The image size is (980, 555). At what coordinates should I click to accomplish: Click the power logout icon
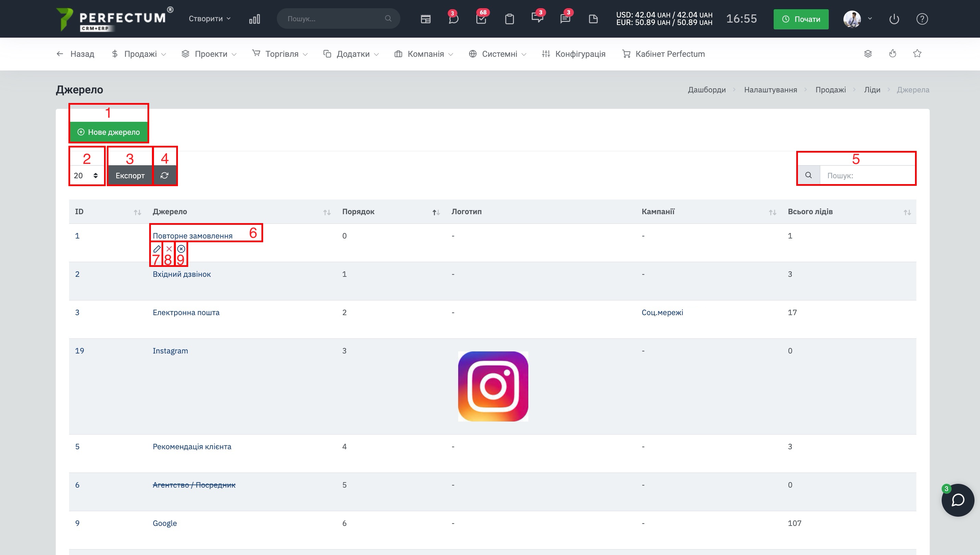(894, 19)
